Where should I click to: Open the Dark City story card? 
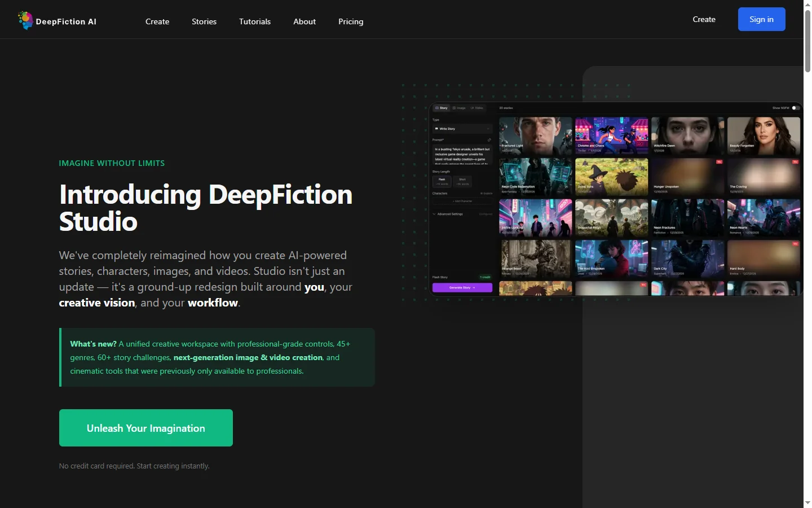(688, 259)
